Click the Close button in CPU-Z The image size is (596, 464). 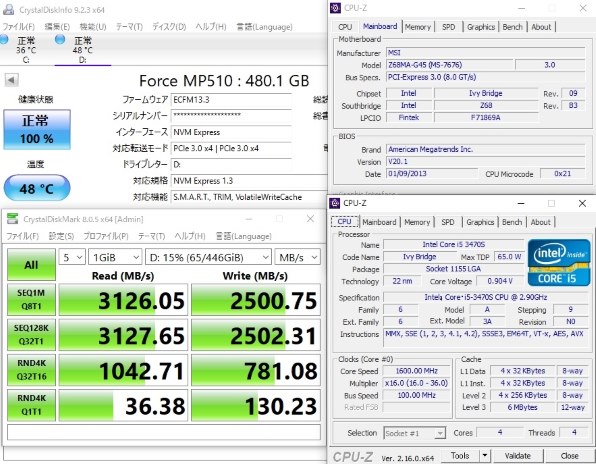point(569,455)
